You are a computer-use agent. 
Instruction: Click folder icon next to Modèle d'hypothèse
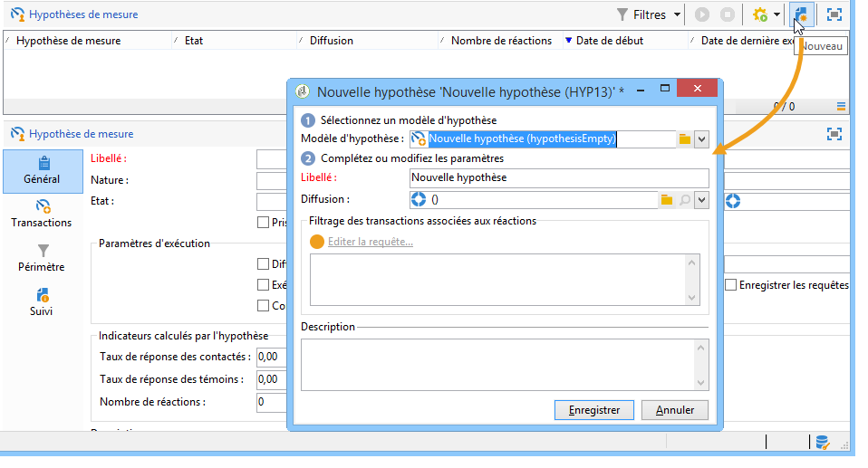point(685,138)
